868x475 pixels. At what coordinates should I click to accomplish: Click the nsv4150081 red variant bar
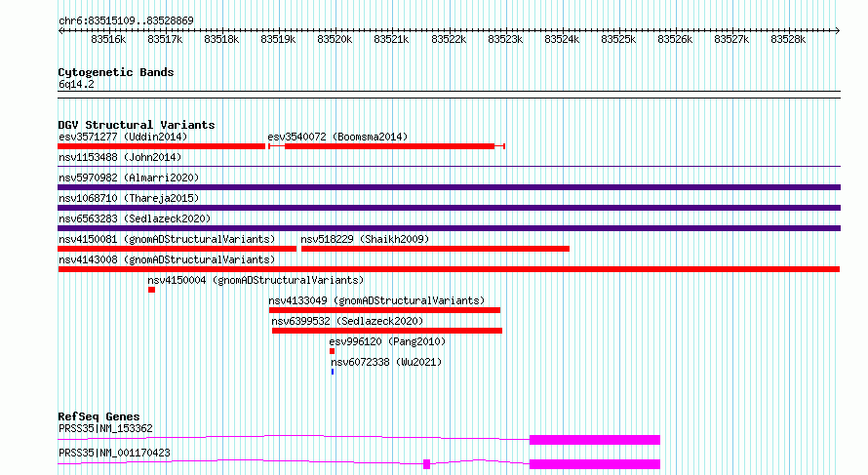(178, 249)
